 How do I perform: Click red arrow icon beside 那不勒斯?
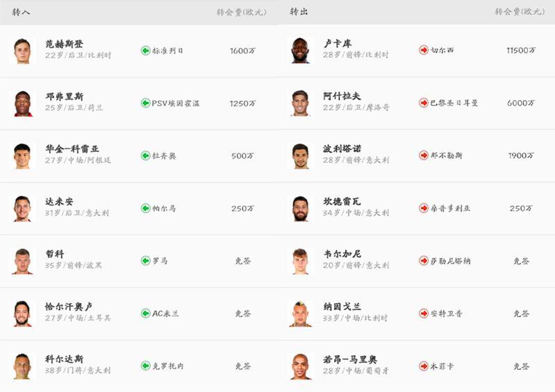(424, 155)
